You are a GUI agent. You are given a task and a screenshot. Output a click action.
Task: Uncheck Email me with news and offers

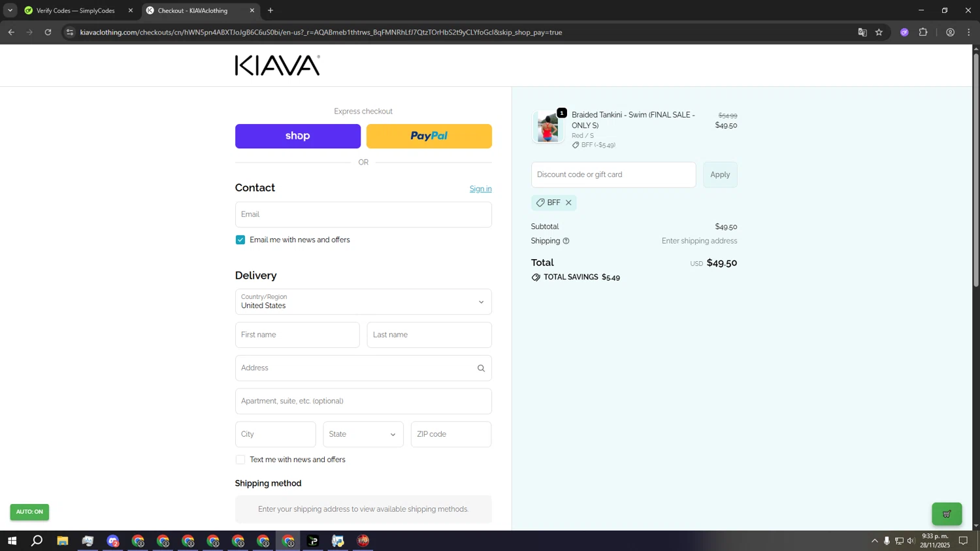tap(240, 240)
